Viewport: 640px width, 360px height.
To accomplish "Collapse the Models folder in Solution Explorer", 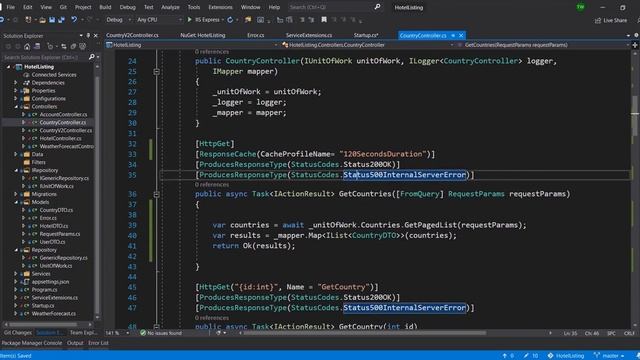I will 16,202.
